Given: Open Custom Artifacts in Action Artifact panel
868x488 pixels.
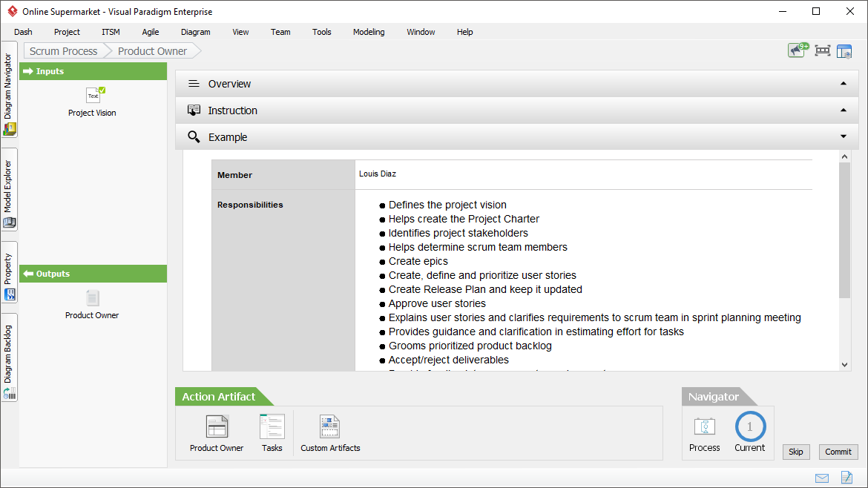Looking at the screenshot, I should [330, 426].
